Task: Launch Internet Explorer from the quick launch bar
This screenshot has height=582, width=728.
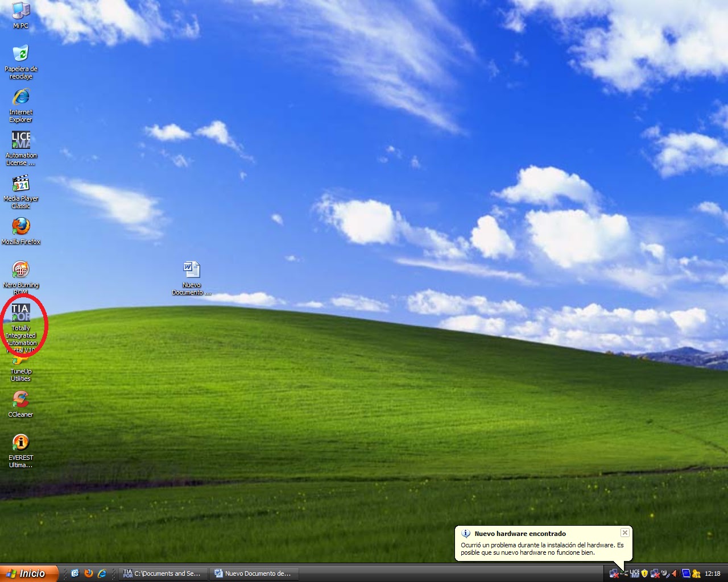Action: coord(102,573)
